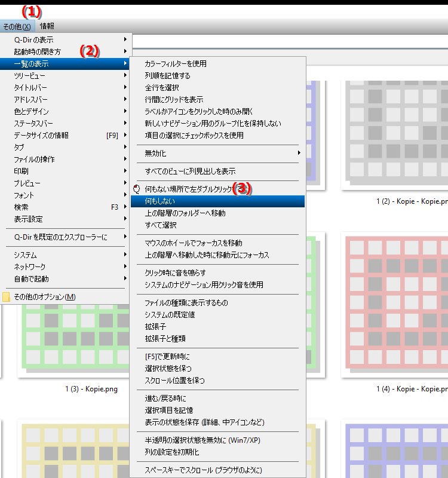Toggle 全行を選択 option
Image resolution: width=448 pixels, height=478 pixels.
217,87
